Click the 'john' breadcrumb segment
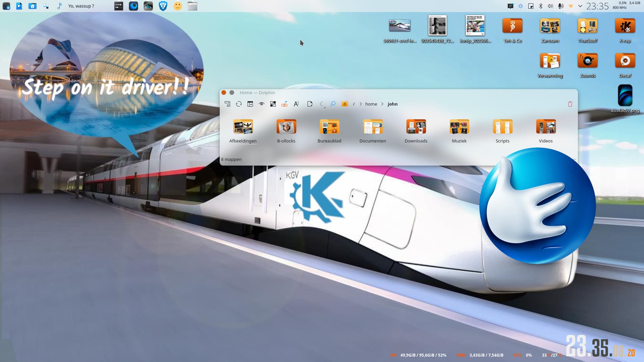Viewport: 644px width, 362px height. point(392,104)
